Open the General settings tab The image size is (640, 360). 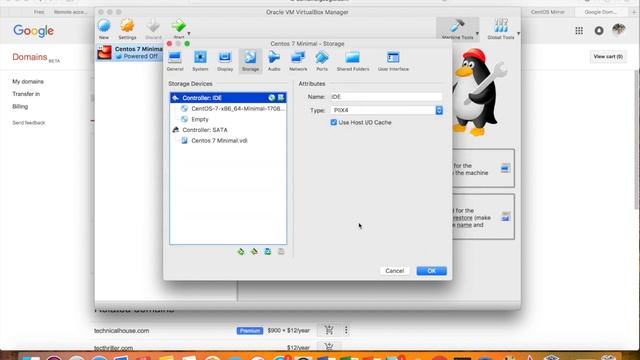tap(175, 61)
